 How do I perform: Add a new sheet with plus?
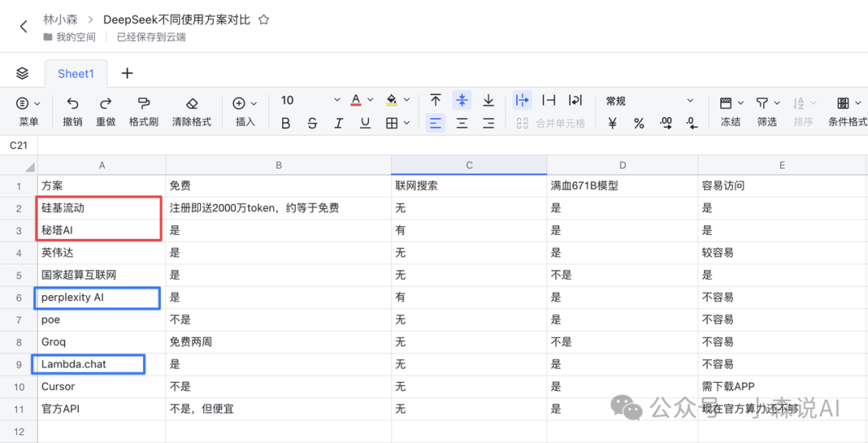pos(127,73)
